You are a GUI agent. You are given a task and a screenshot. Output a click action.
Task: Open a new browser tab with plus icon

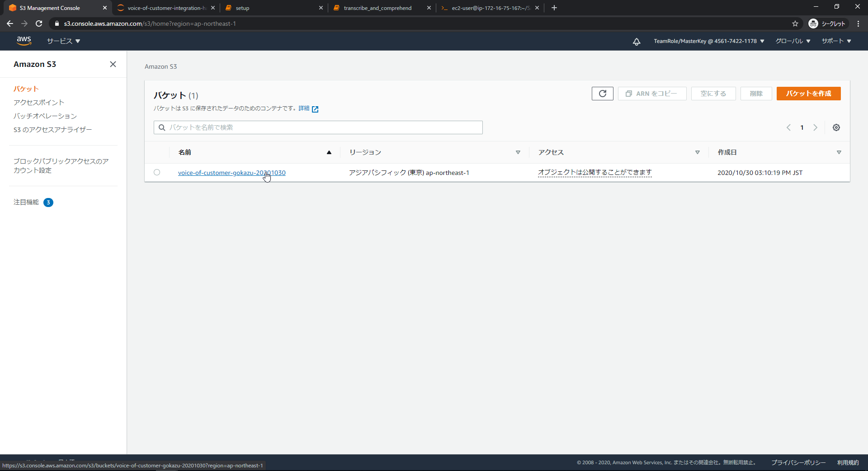[x=554, y=8]
